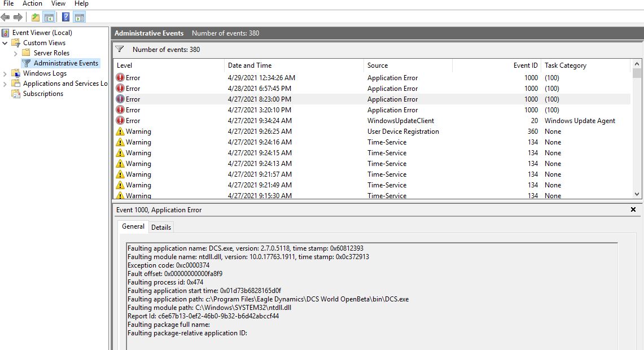Open the blue Help toolbar icon

click(65, 17)
